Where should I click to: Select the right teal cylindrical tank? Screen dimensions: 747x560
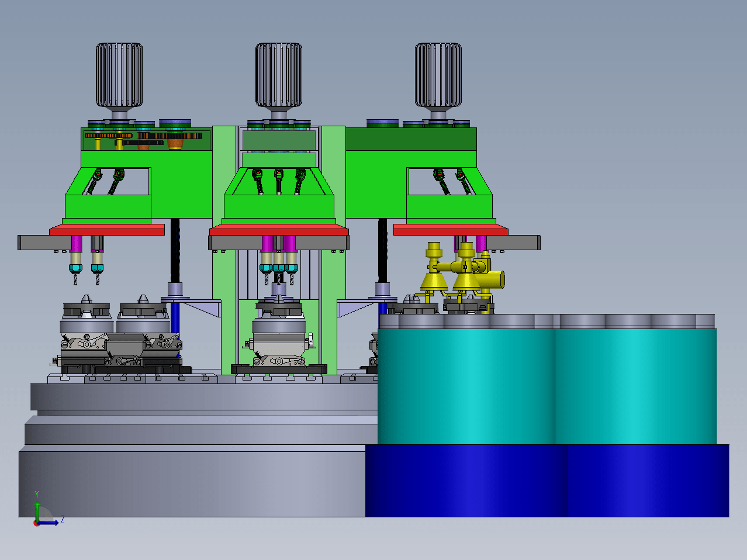point(636,386)
